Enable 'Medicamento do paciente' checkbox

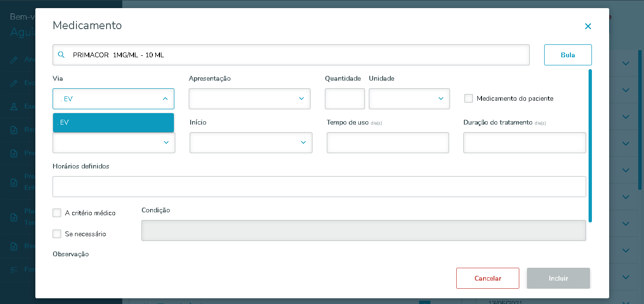469,98
